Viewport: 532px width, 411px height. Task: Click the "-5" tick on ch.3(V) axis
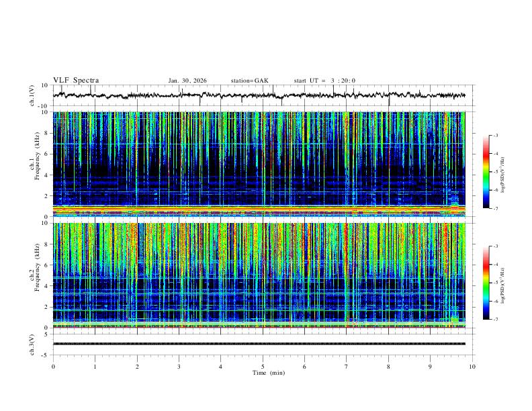46,355
